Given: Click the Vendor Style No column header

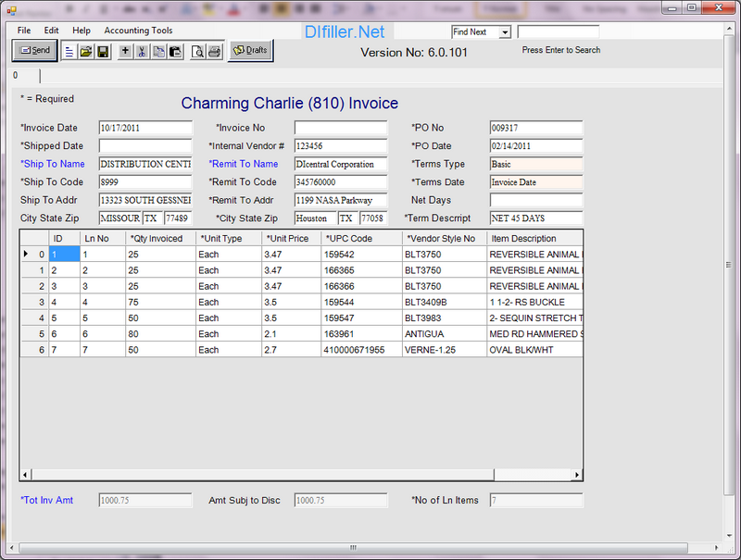Looking at the screenshot, I should 445,239.
